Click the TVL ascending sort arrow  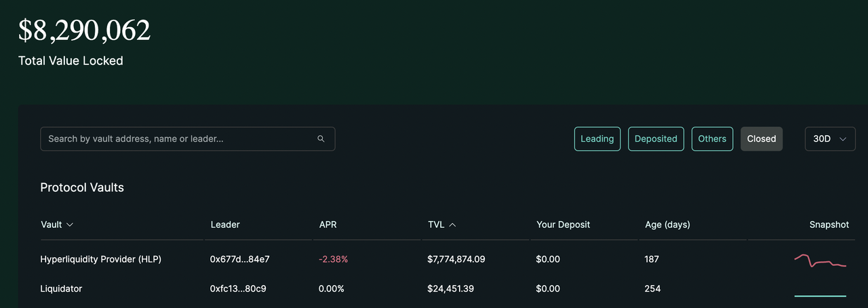452,225
